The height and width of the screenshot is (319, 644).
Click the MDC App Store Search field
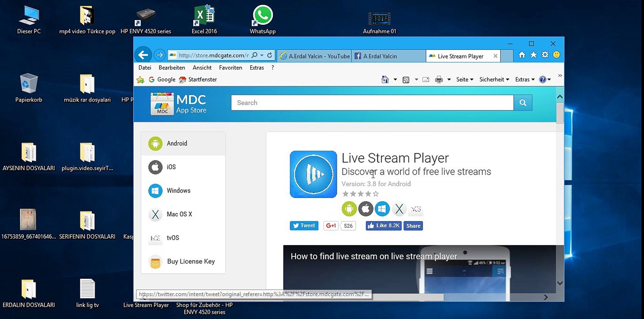372,103
